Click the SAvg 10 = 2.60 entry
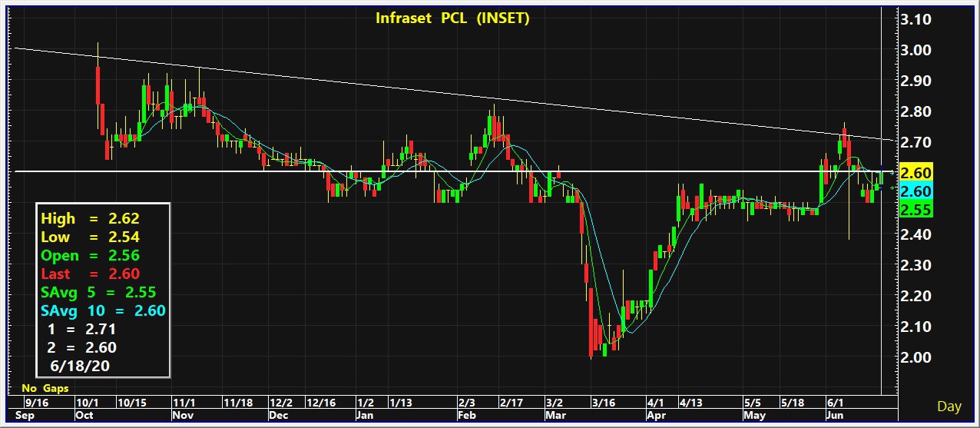980x428 pixels. click(x=103, y=311)
